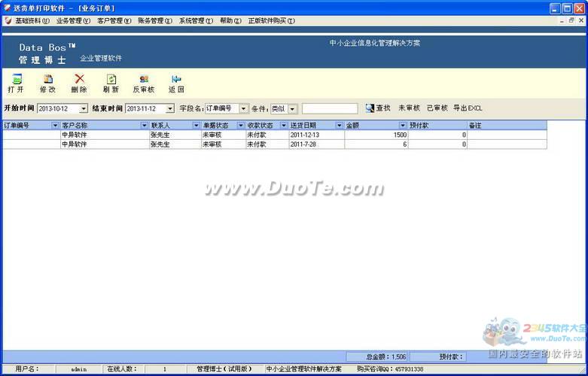Select the order row dated 2011-12-13

226,135
